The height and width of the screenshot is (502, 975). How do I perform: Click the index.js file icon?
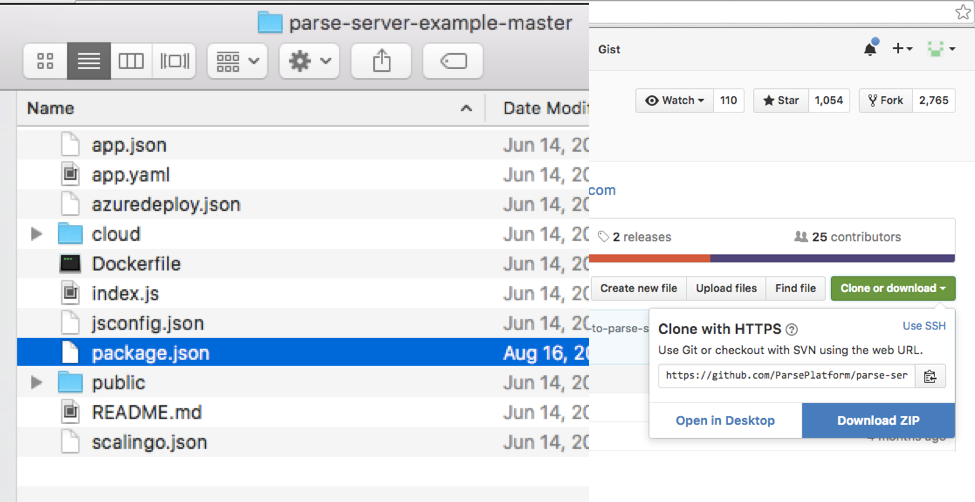click(70, 294)
